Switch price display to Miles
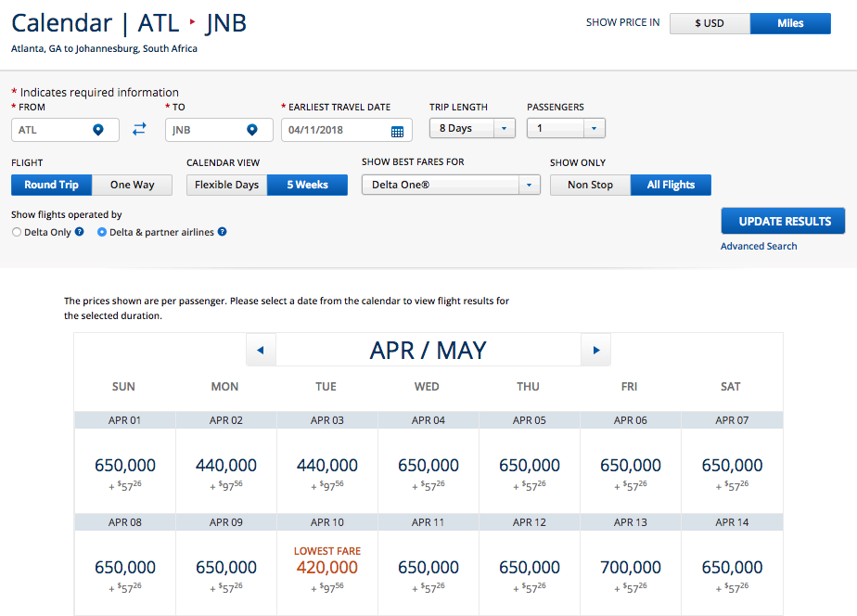857x616 pixels. [x=790, y=23]
